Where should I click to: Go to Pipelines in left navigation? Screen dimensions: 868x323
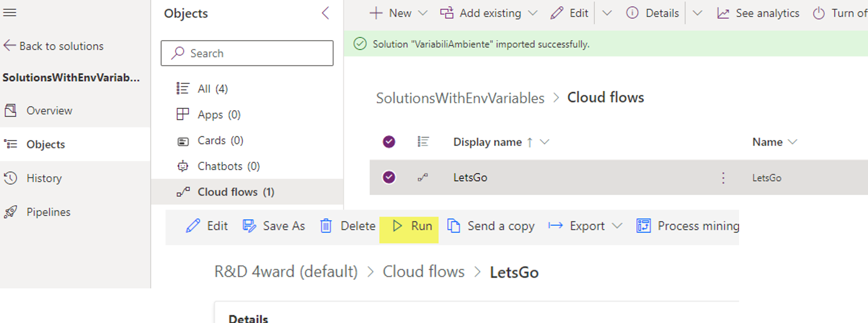point(48,212)
